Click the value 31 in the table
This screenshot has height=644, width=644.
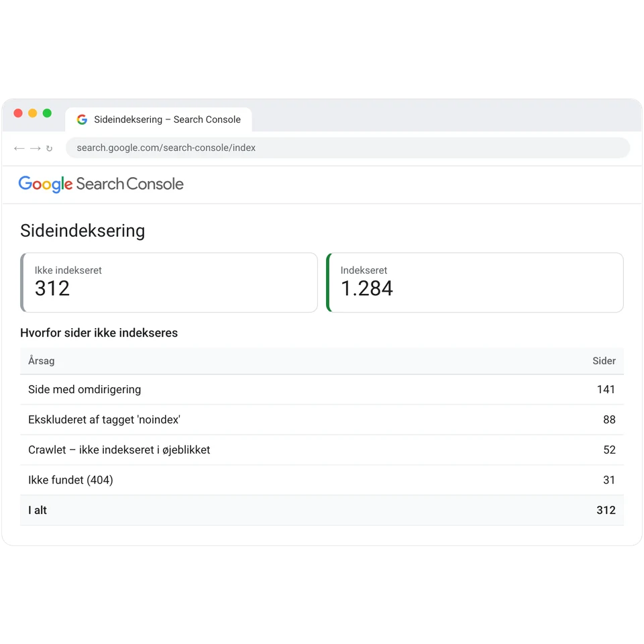pos(609,480)
